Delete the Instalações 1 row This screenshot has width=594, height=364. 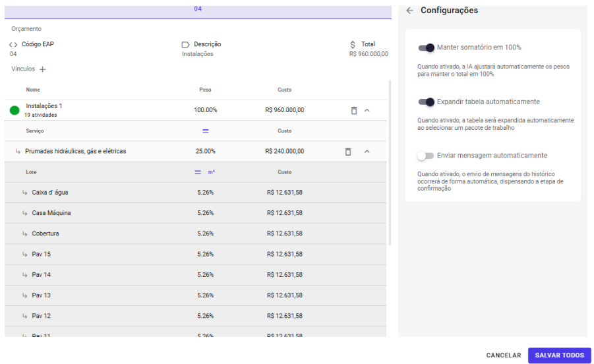click(x=354, y=111)
